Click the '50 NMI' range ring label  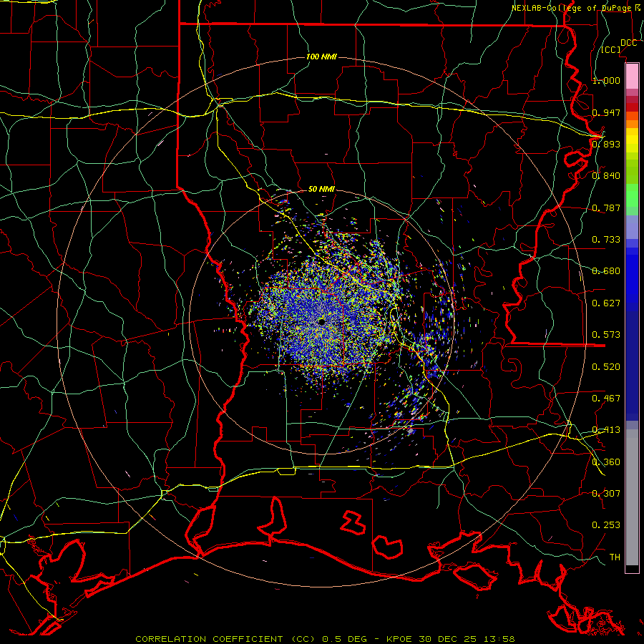click(x=321, y=190)
